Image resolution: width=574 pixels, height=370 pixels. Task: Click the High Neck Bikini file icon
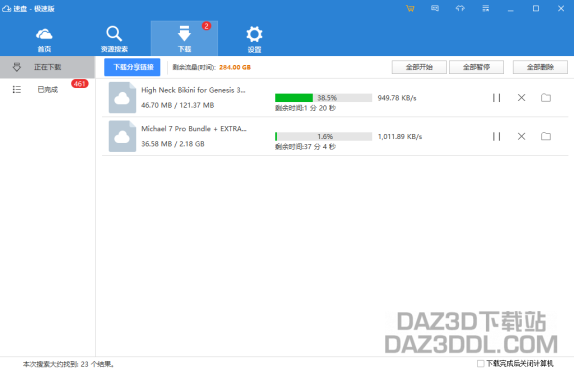[122, 98]
